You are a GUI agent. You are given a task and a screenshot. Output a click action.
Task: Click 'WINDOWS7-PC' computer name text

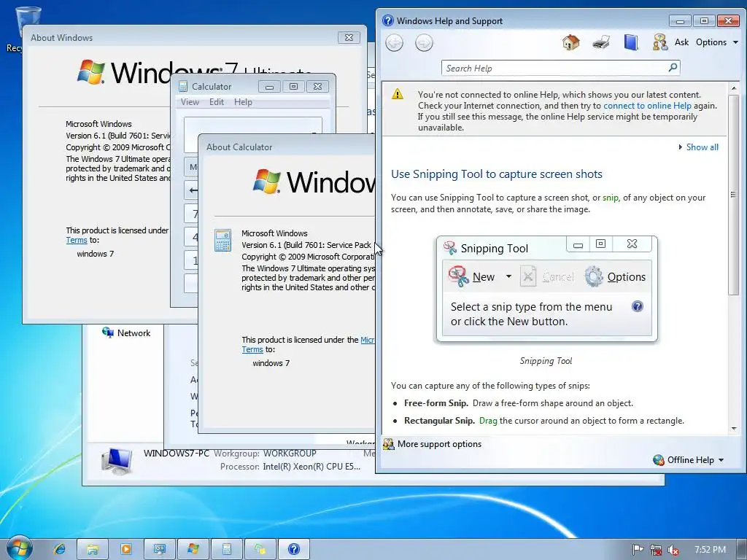click(177, 454)
